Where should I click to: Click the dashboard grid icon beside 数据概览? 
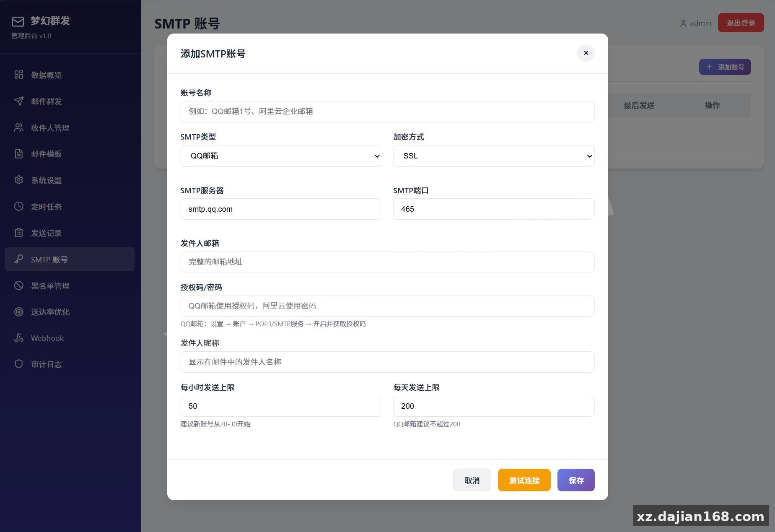19,75
